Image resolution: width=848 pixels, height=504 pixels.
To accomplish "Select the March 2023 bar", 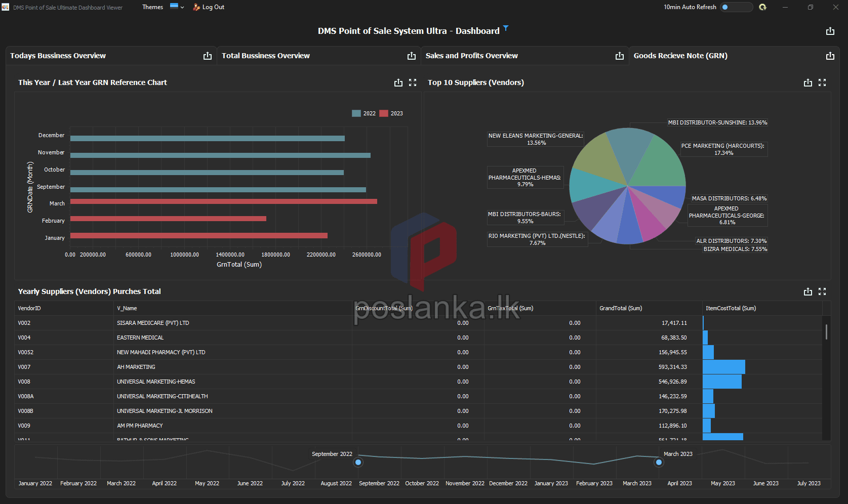I will [224, 201].
